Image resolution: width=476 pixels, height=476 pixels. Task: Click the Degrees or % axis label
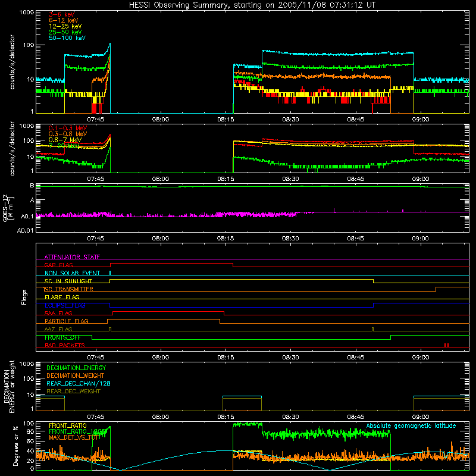click(16, 446)
